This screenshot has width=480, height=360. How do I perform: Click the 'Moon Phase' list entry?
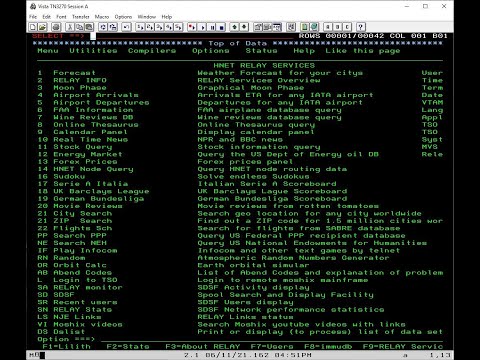(x=80, y=88)
